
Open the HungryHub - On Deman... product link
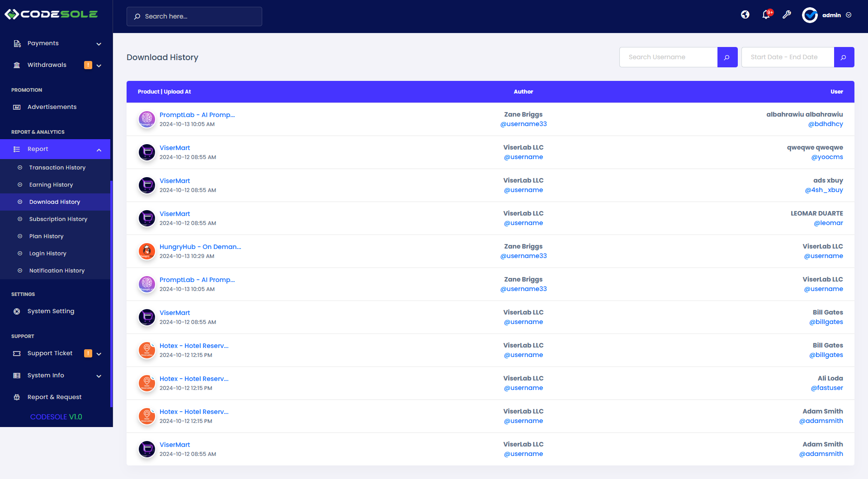[x=200, y=247]
